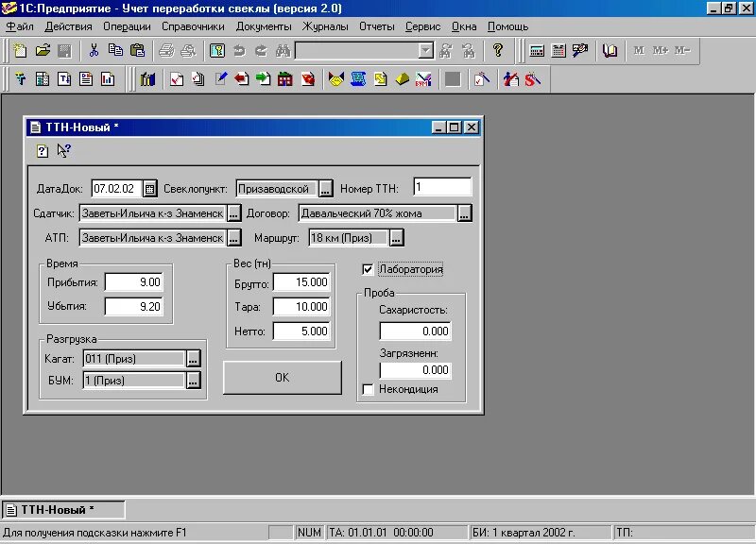This screenshot has width=756, height=544.
Task: Click the red building icon
Action: [285, 79]
